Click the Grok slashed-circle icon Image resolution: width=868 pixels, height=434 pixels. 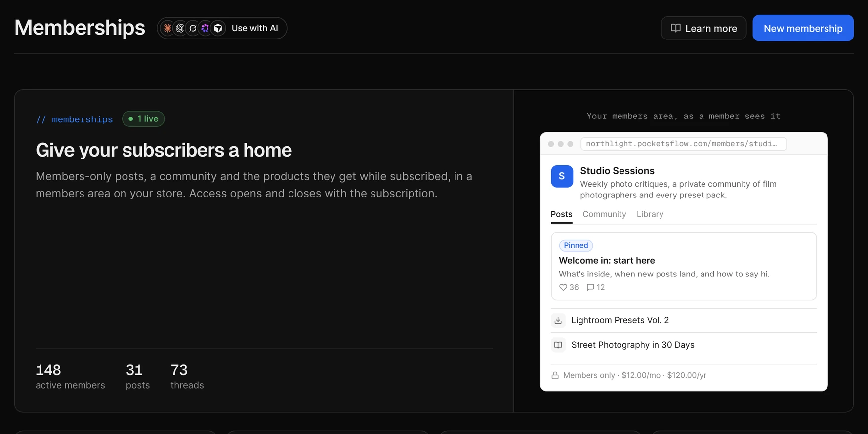tap(193, 28)
